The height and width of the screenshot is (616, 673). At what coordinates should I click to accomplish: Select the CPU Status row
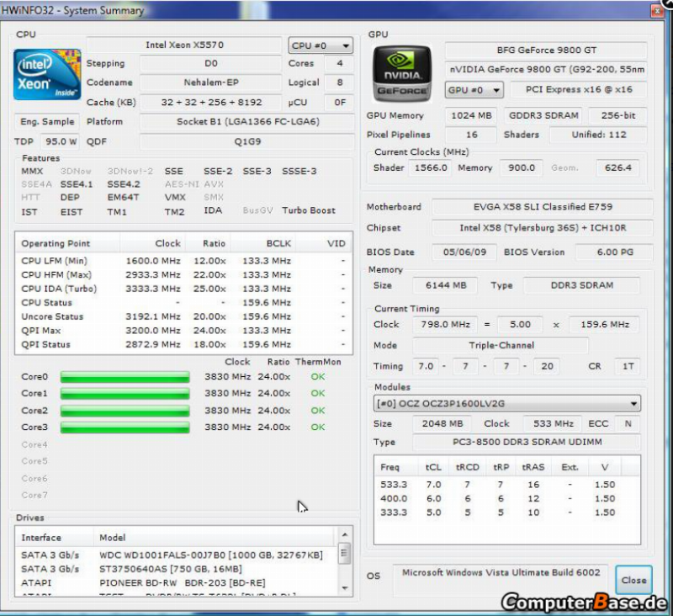tap(183, 303)
